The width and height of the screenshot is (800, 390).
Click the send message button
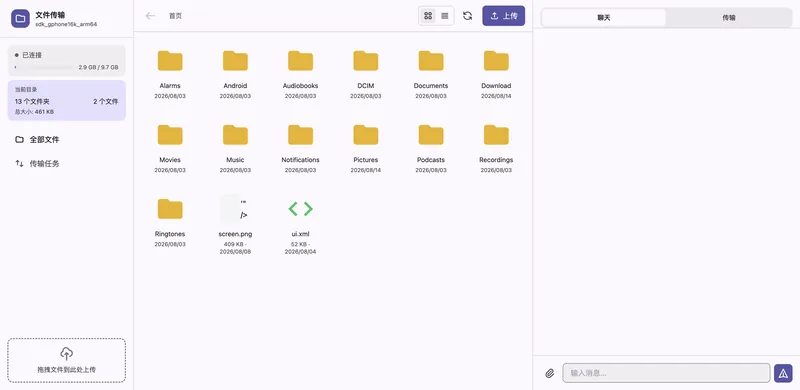783,373
